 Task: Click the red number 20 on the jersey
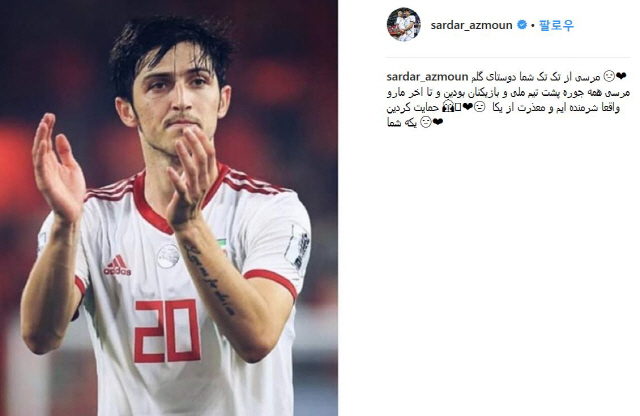pyautogui.click(x=167, y=331)
